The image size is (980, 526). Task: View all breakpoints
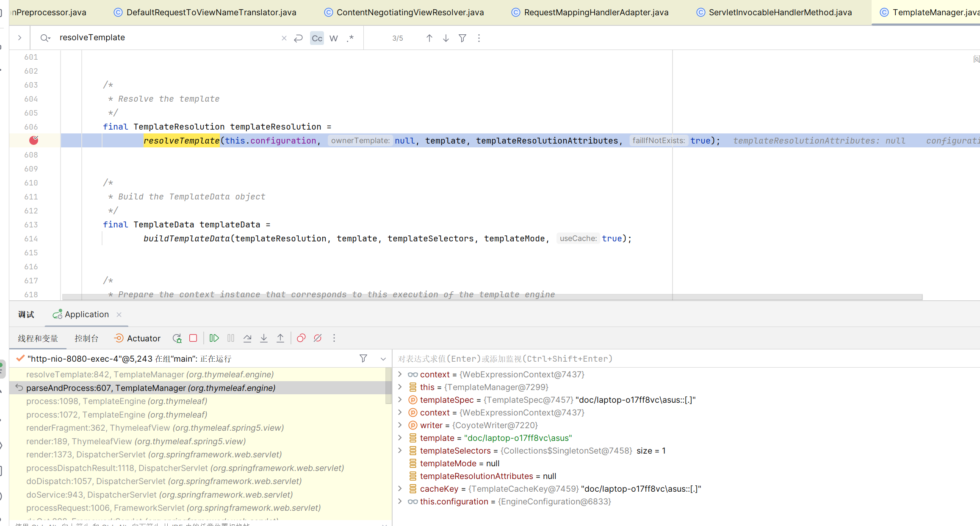coord(301,338)
